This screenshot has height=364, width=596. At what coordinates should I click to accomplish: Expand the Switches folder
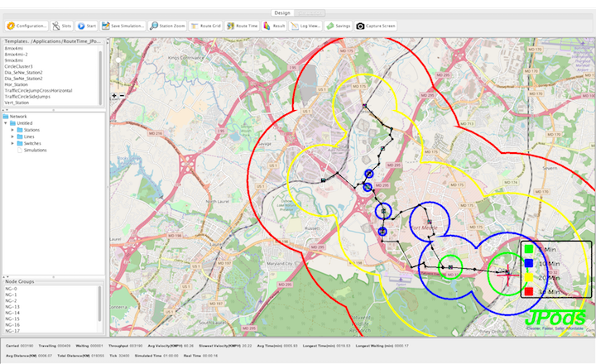pyautogui.click(x=12, y=144)
